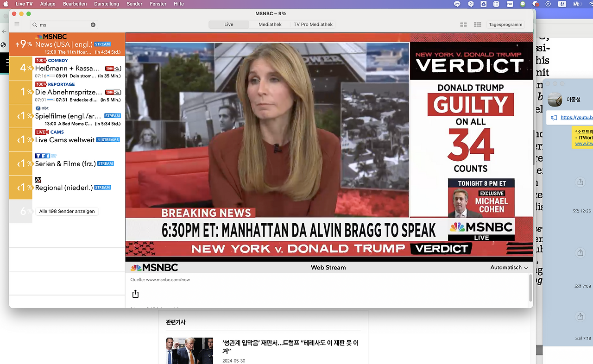Select the MSNBC News channel row
The image size is (593, 364).
point(67,44)
